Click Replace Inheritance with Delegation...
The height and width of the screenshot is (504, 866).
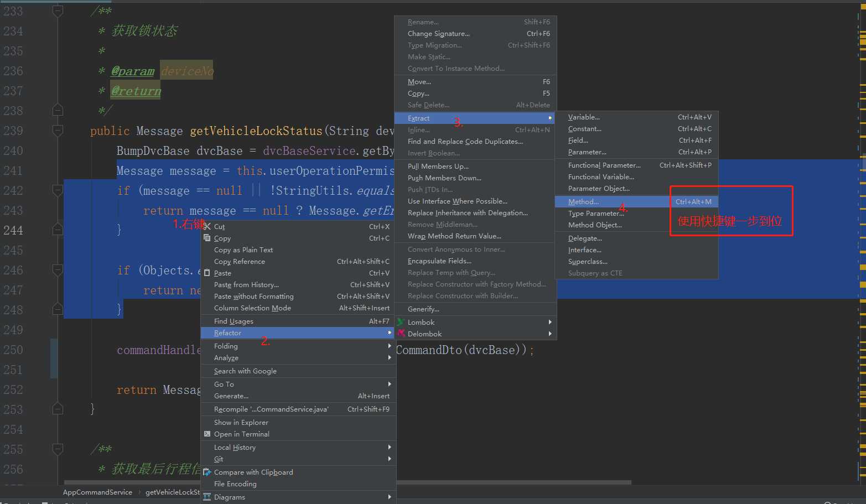point(475,212)
